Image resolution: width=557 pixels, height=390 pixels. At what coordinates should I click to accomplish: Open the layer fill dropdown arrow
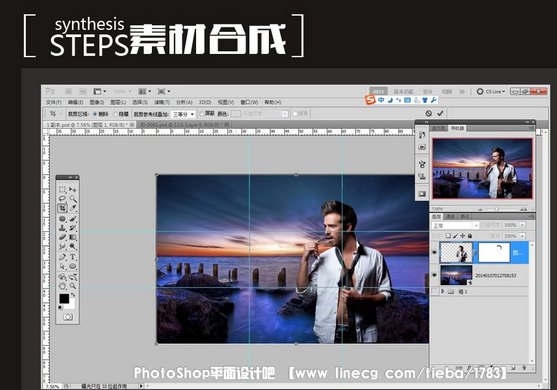[x=522, y=236]
